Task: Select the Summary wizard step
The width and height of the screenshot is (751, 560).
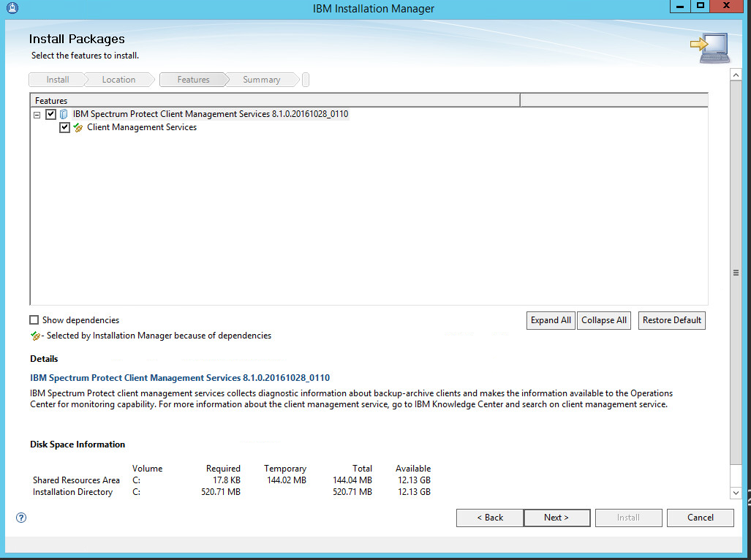Action: click(261, 80)
